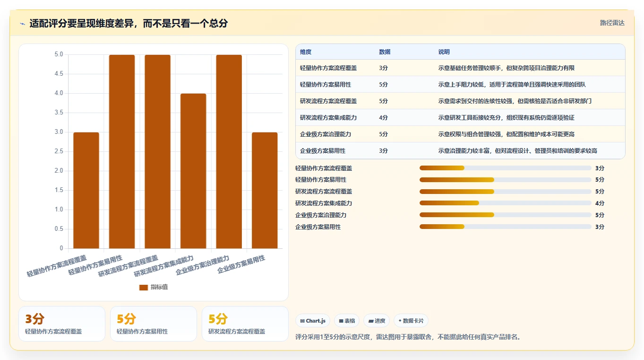The height and width of the screenshot is (360, 644).
Task: Click y-axis tick label 5.0
Action: coord(59,54)
